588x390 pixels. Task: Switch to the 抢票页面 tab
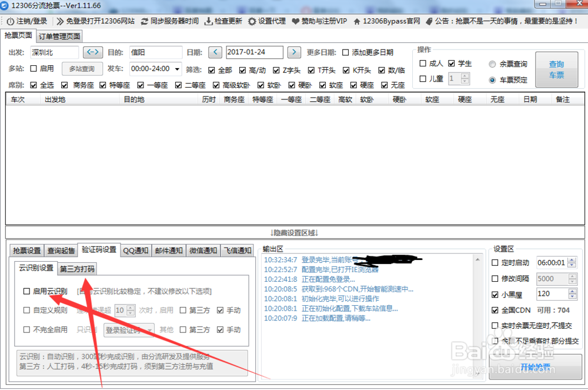18,36
